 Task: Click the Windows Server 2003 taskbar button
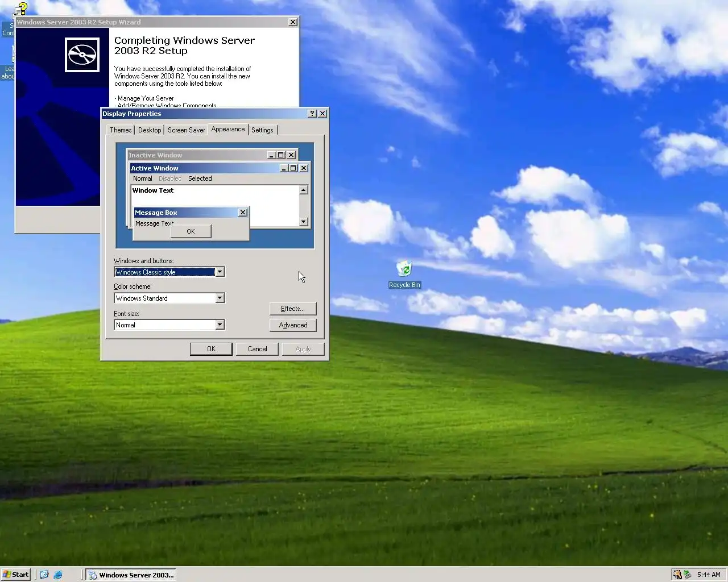(131, 575)
